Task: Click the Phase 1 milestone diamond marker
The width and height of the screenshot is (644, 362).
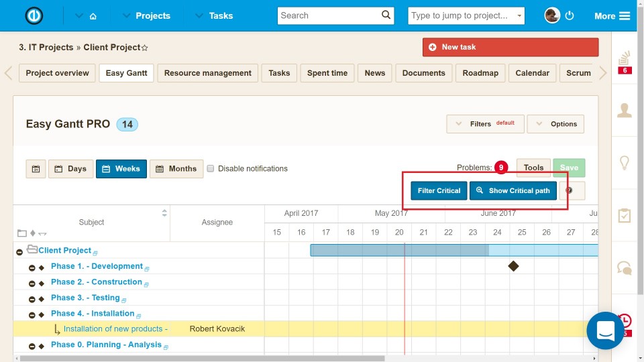Action: tap(513, 266)
